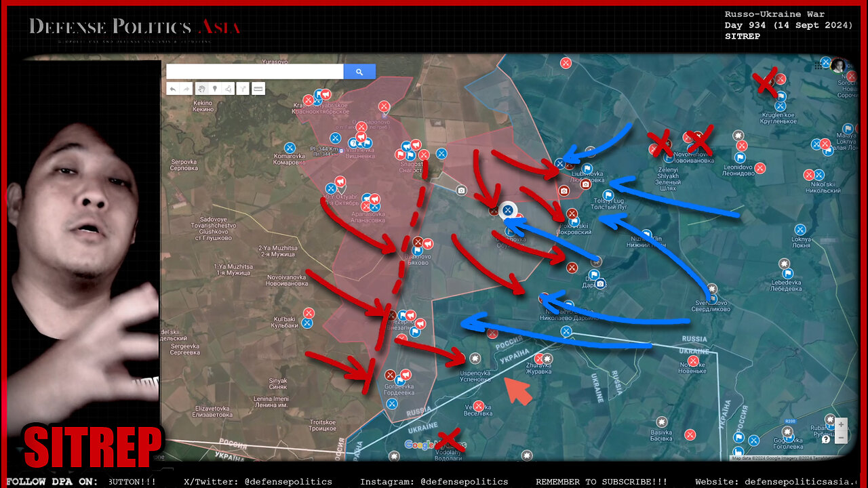
Task: Click blue crossed-swords marker above Loknya label
Action: tap(800, 230)
